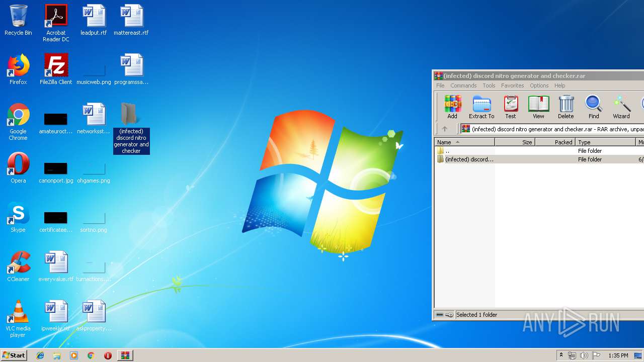Viewport: 644px width, 362px height.
Task: Select the CCleaner desktop shortcut
Action: (x=18, y=266)
